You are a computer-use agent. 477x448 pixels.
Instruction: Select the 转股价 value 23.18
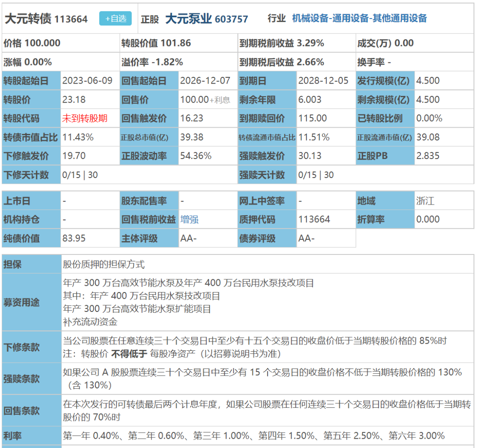coord(74,99)
